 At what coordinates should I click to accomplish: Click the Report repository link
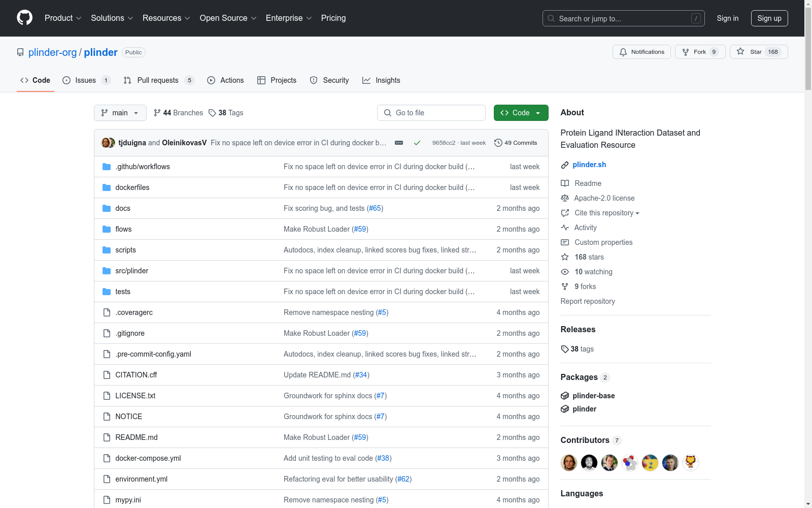tap(588, 301)
